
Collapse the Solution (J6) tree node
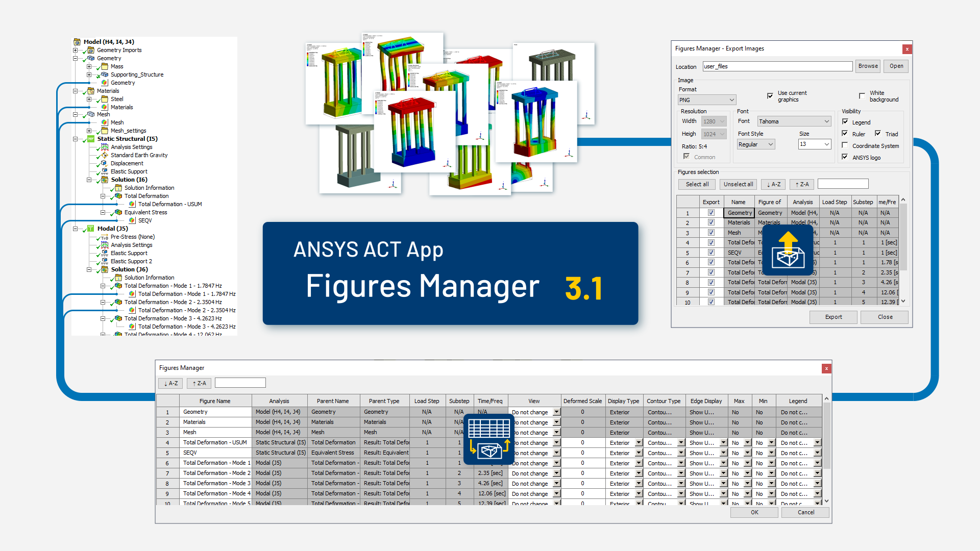coord(89,269)
